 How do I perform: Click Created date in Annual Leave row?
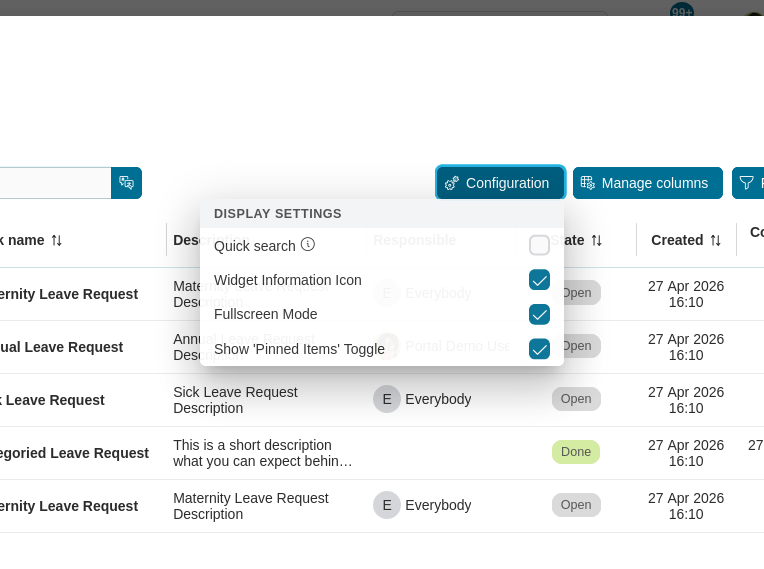click(x=686, y=347)
